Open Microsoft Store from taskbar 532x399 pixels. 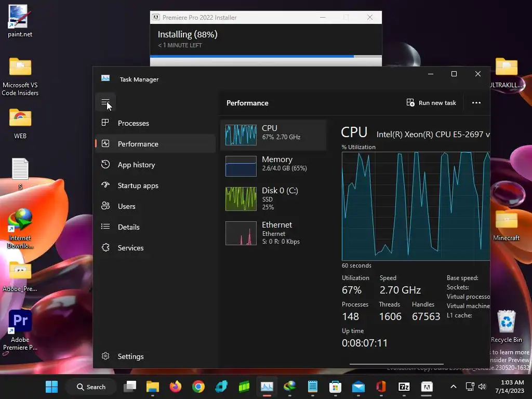(335, 387)
